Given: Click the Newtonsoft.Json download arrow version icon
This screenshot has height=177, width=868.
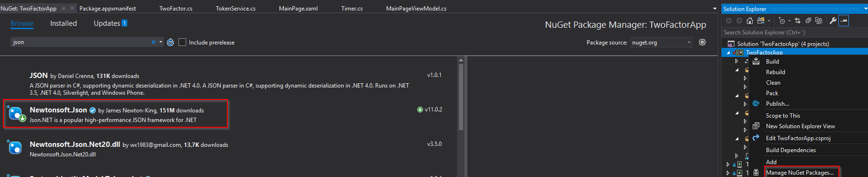Looking at the screenshot, I should click(x=420, y=110).
